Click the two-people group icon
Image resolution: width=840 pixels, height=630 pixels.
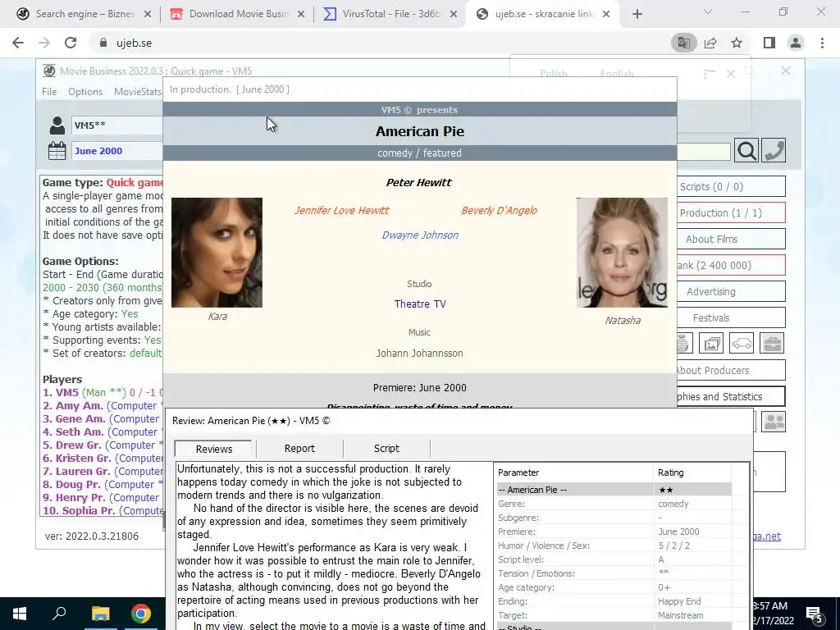coord(774,422)
